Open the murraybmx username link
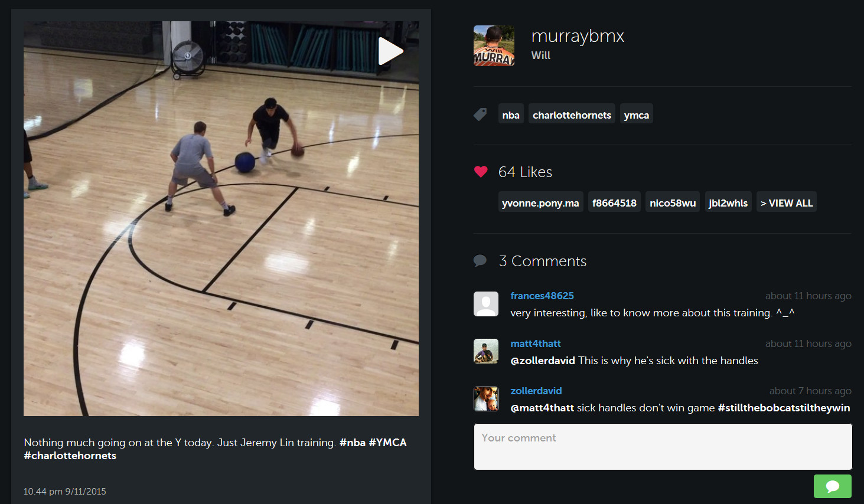The image size is (864, 504). click(578, 36)
